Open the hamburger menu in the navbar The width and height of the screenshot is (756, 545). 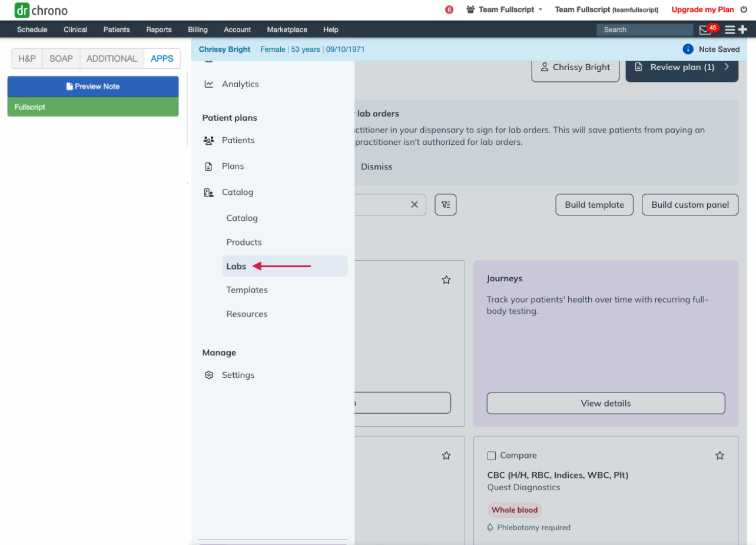pyautogui.click(x=730, y=29)
